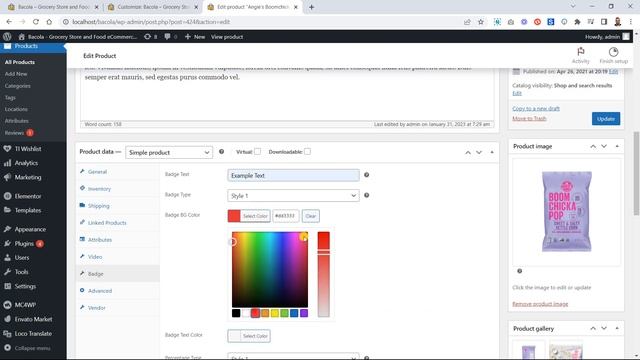Open the Simple product type dropdown

(x=169, y=152)
